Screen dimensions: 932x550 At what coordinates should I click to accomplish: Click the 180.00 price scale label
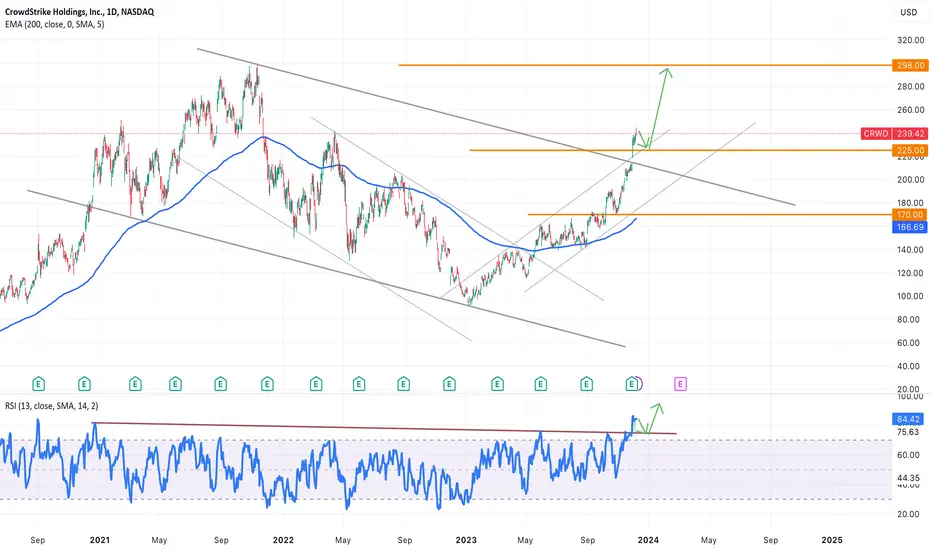911,203
